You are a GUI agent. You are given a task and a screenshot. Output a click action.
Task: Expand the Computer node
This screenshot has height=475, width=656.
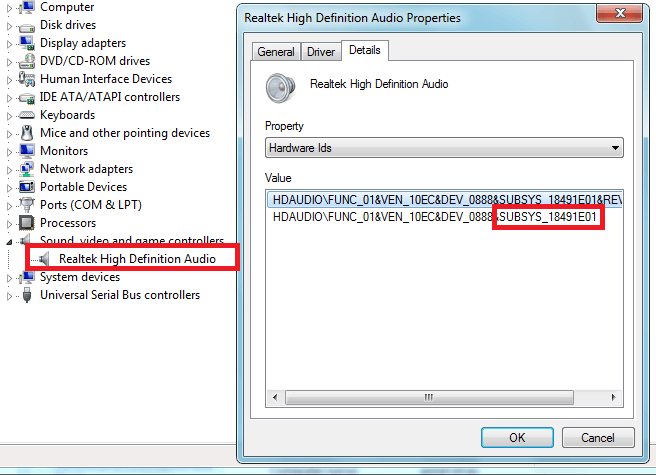point(9,8)
